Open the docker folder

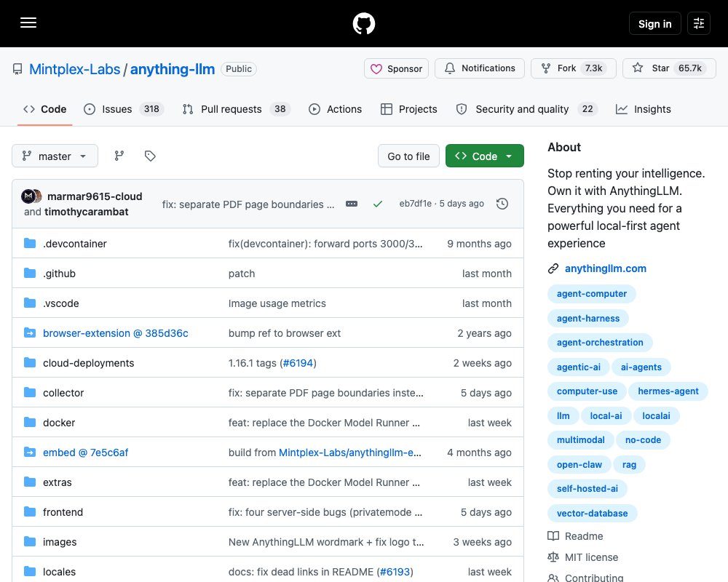pos(59,423)
